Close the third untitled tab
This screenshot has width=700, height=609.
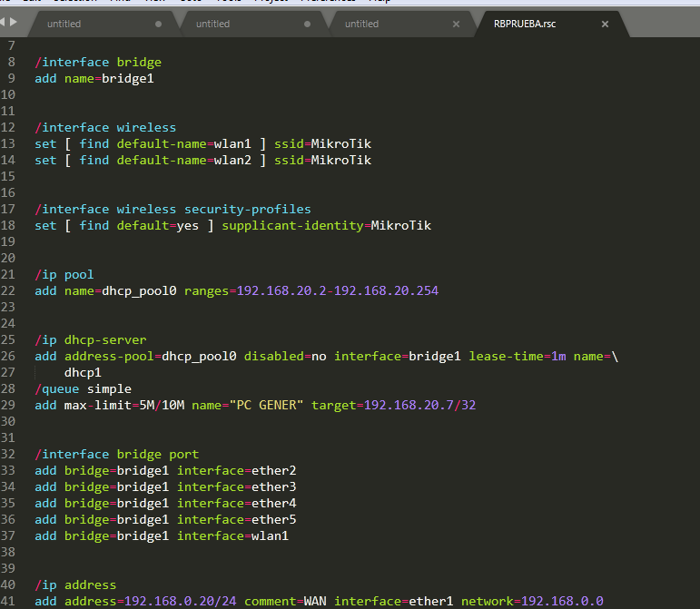457,24
